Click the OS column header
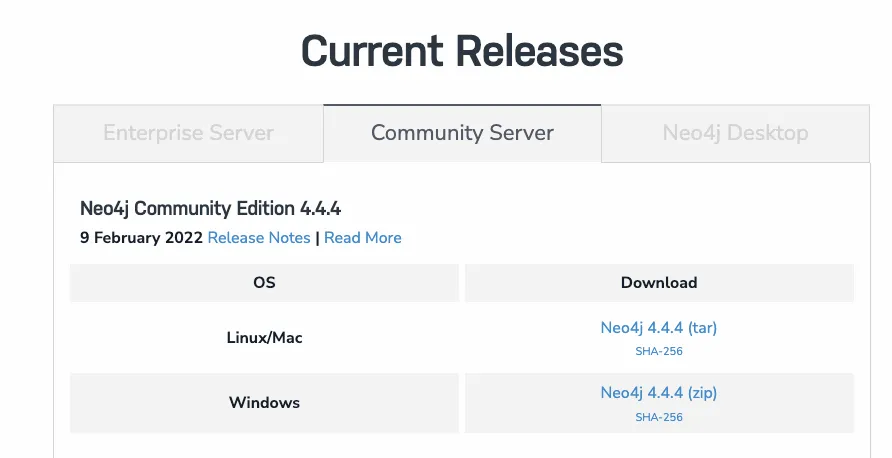The width and height of the screenshot is (892, 458). click(264, 283)
